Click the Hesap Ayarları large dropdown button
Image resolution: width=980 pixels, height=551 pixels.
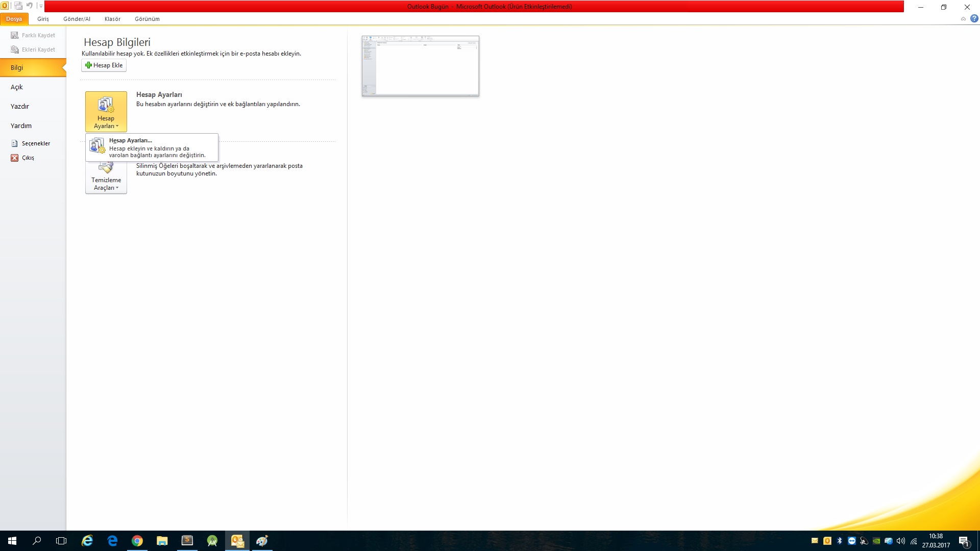(106, 112)
